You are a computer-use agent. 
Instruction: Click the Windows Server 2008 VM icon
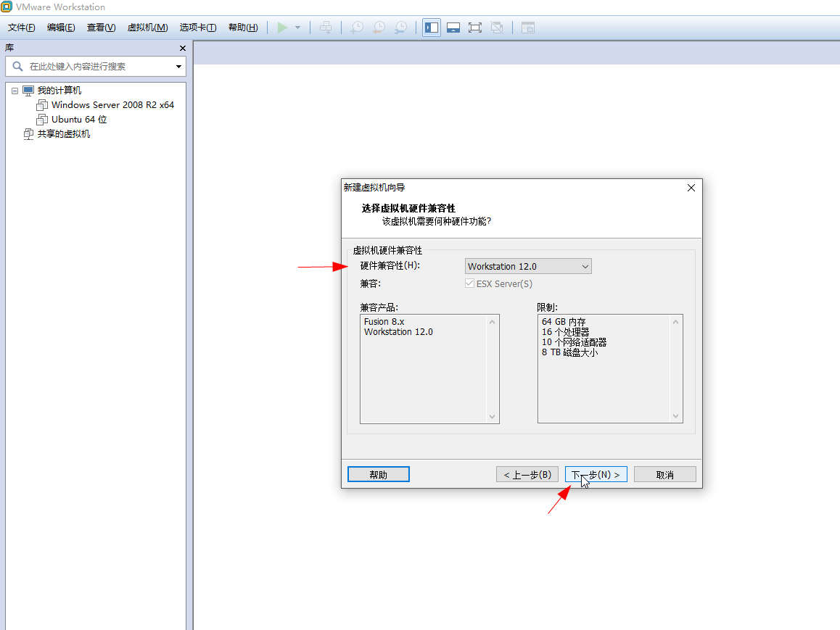pyautogui.click(x=42, y=105)
